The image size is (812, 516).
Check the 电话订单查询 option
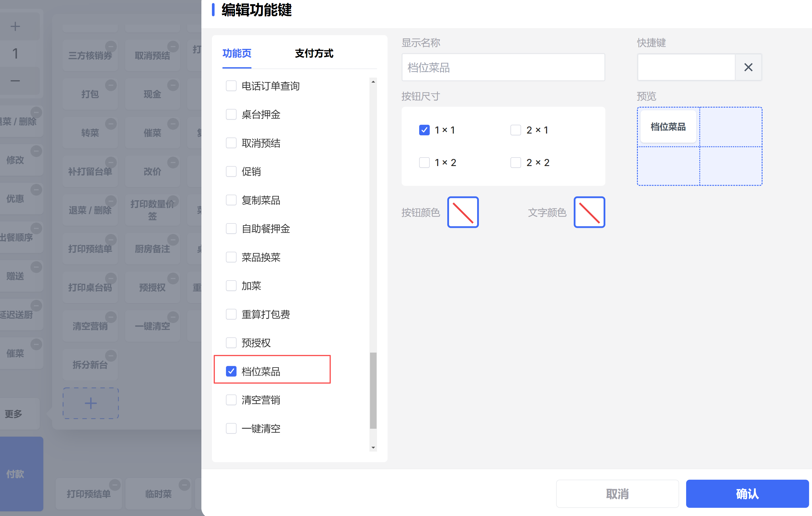[x=231, y=86]
